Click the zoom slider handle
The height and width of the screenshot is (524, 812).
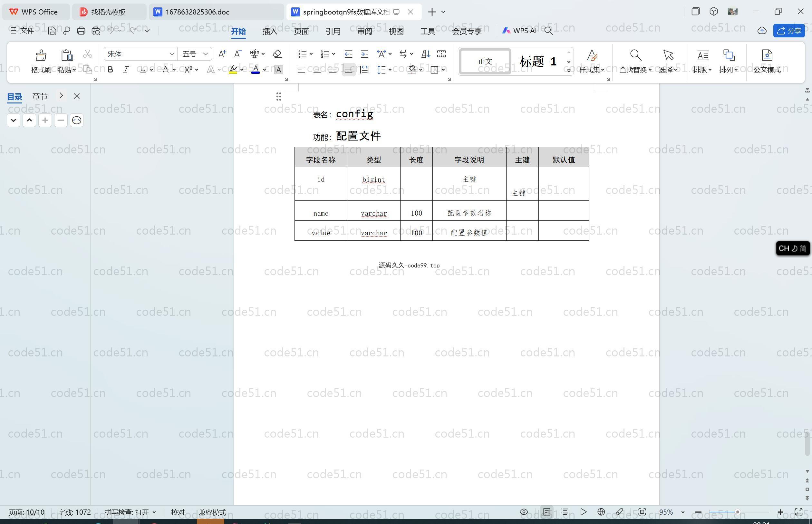click(x=738, y=512)
